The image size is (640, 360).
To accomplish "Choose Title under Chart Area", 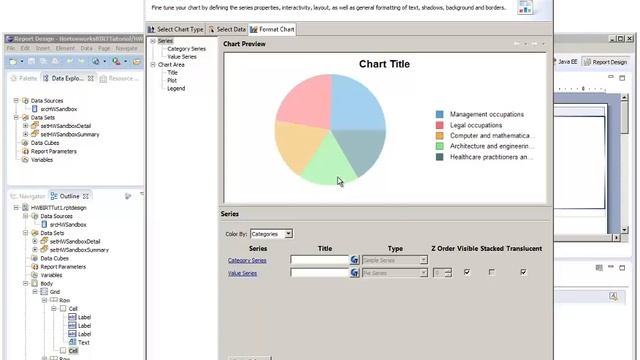I will pos(172,72).
